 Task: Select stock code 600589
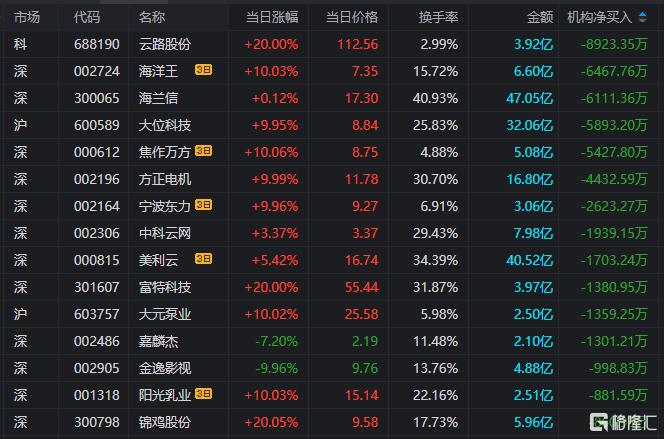pyautogui.click(x=97, y=125)
